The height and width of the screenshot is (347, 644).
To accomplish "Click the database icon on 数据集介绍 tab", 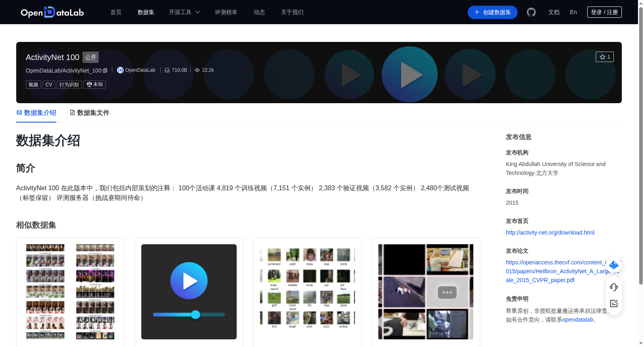I will pos(19,112).
